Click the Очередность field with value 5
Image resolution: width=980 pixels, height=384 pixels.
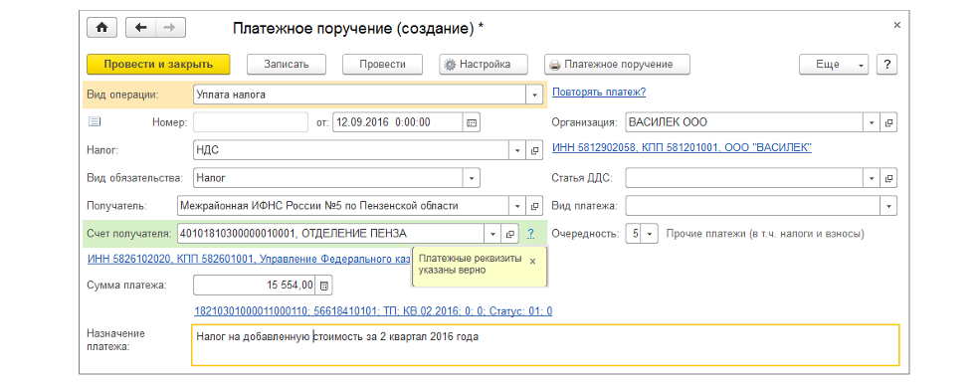634,234
